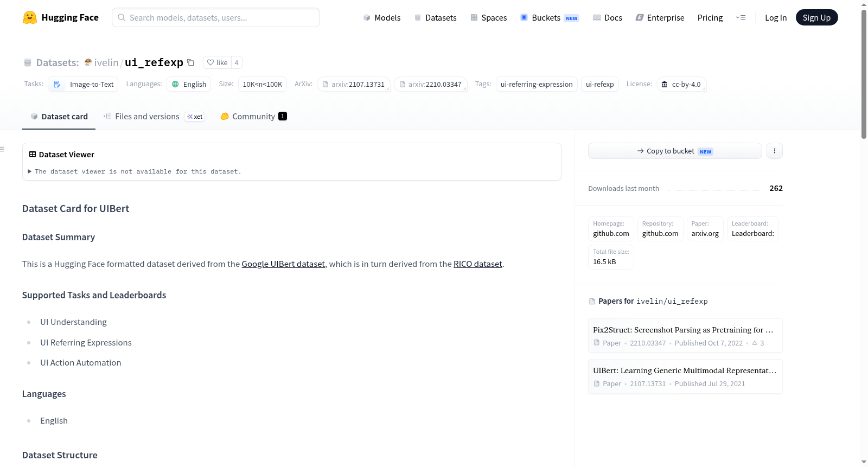Image resolution: width=868 pixels, height=467 pixels.
Task: Open the cc-by-4.0 license tag
Action: pyautogui.click(x=681, y=84)
